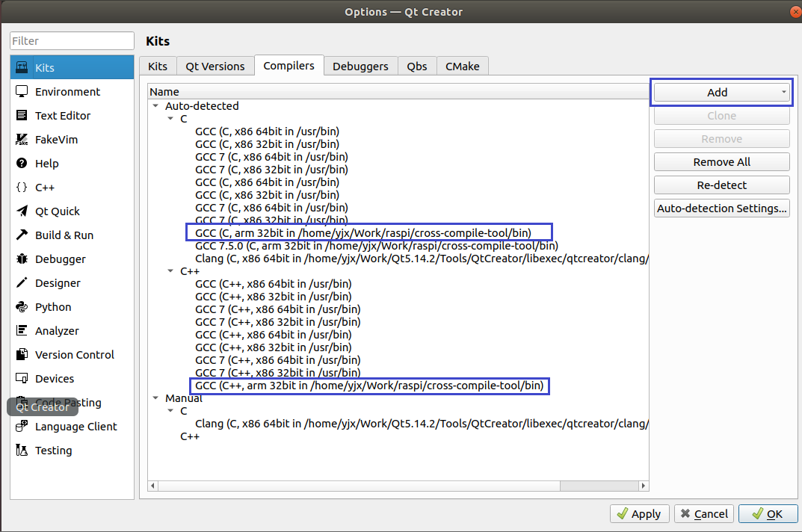This screenshot has width=802, height=532.
Task: Switch to the Kits tab
Action: click(158, 66)
